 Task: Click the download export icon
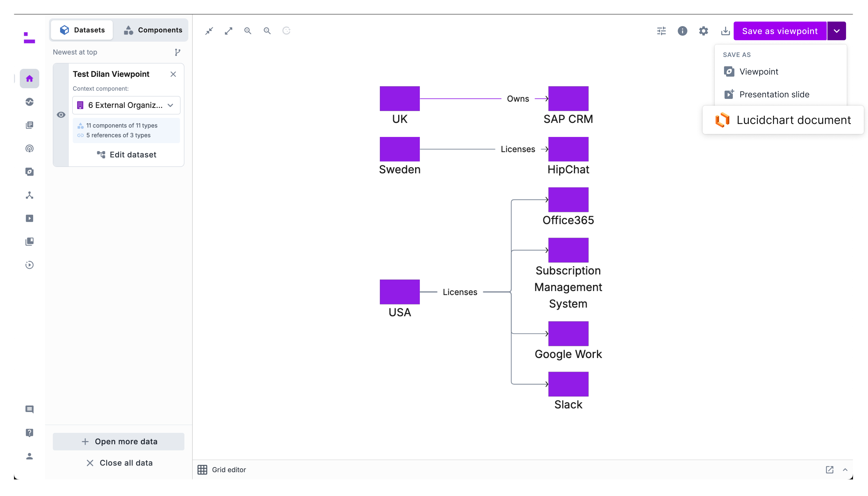pyautogui.click(x=725, y=31)
